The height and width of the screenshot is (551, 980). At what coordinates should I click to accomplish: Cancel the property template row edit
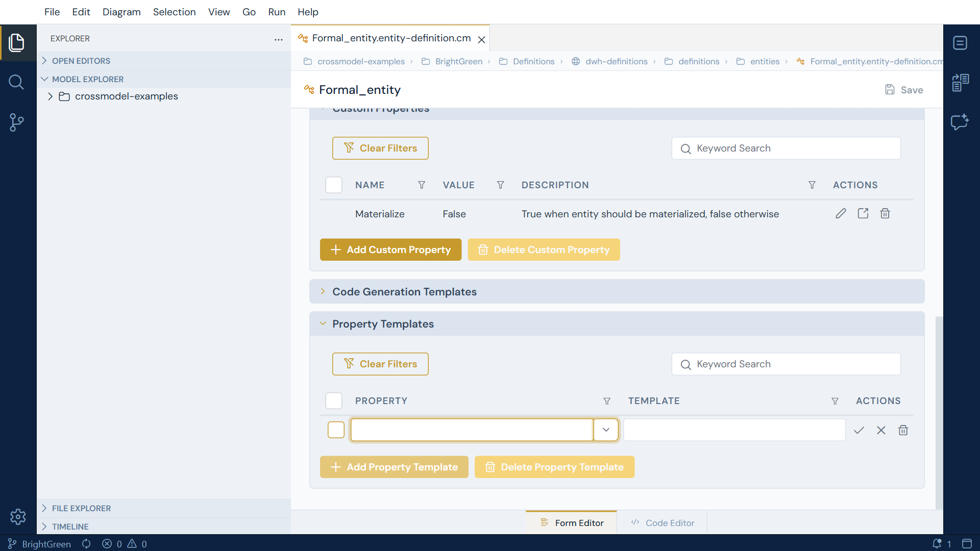881,430
